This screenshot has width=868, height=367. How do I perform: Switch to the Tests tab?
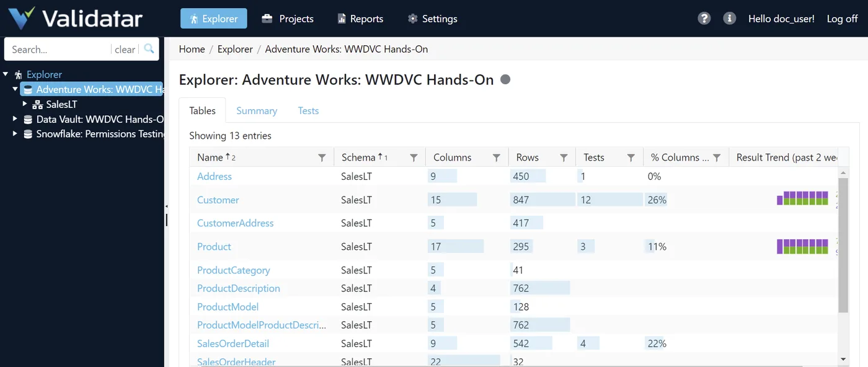(308, 110)
